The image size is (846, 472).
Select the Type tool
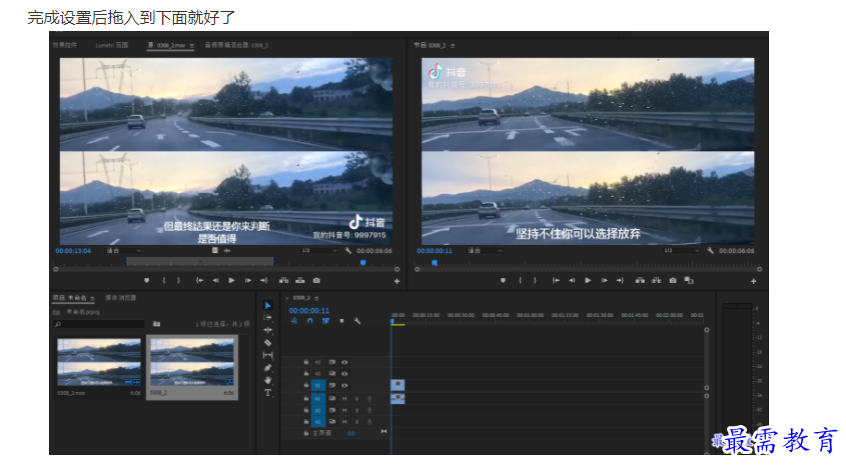coord(268,393)
